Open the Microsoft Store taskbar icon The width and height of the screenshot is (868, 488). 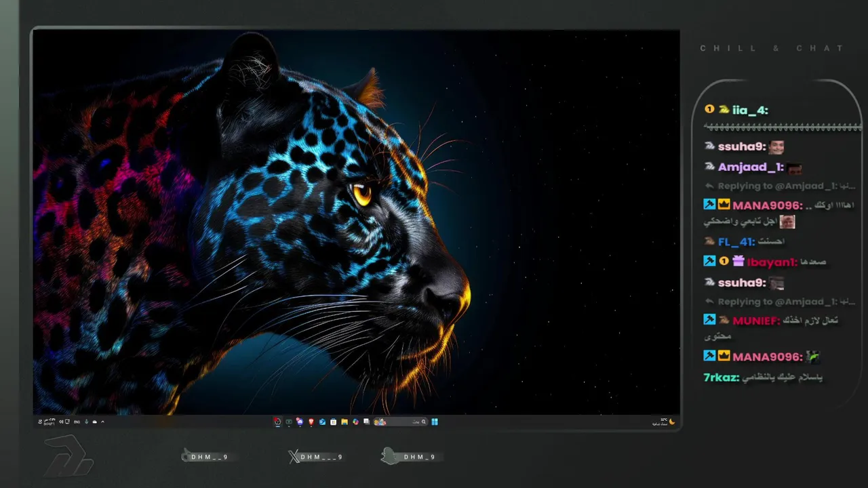click(333, 422)
